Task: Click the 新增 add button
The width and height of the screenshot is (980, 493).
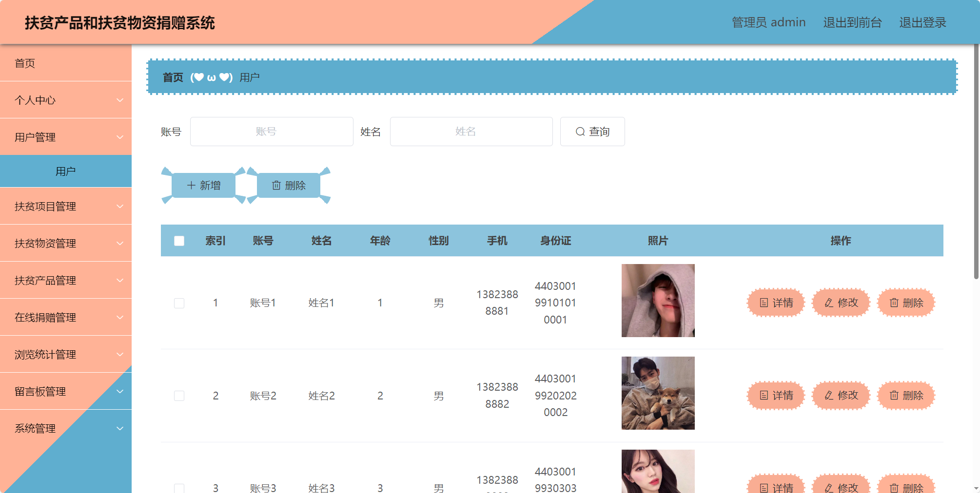Action: click(x=204, y=186)
